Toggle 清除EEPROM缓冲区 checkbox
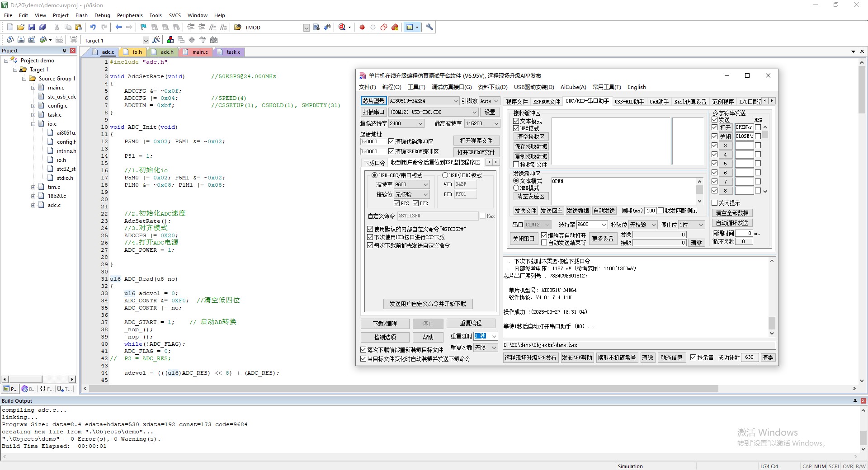 [392, 151]
